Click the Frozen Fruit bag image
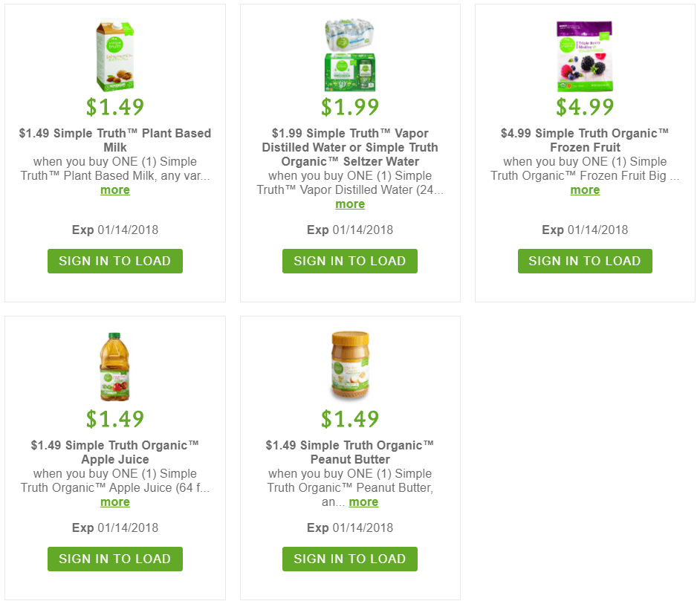 point(585,56)
